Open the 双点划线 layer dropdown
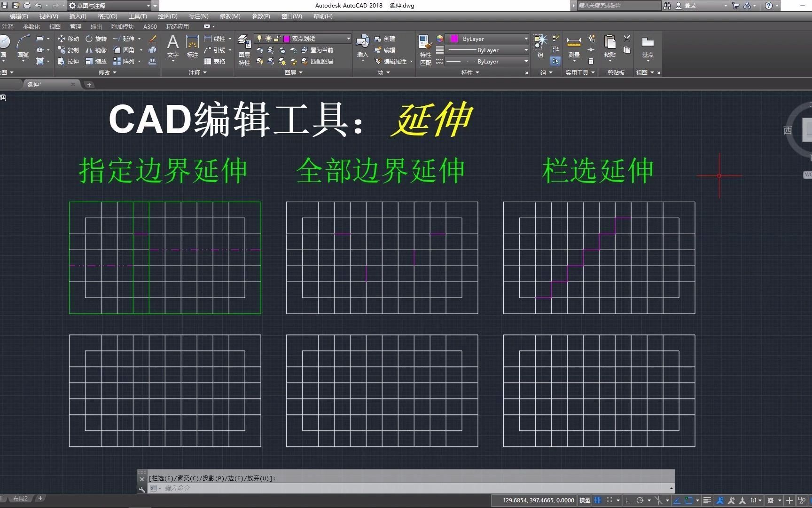The image size is (812, 508). 348,39
